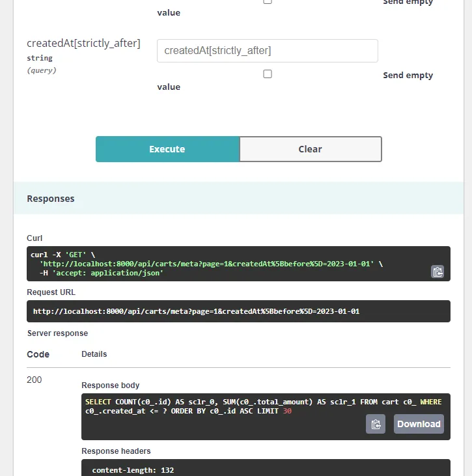Image resolution: width=472 pixels, height=476 pixels.
Task: Focus the createdAt[strictly_after] input field
Action: click(x=267, y=51)
